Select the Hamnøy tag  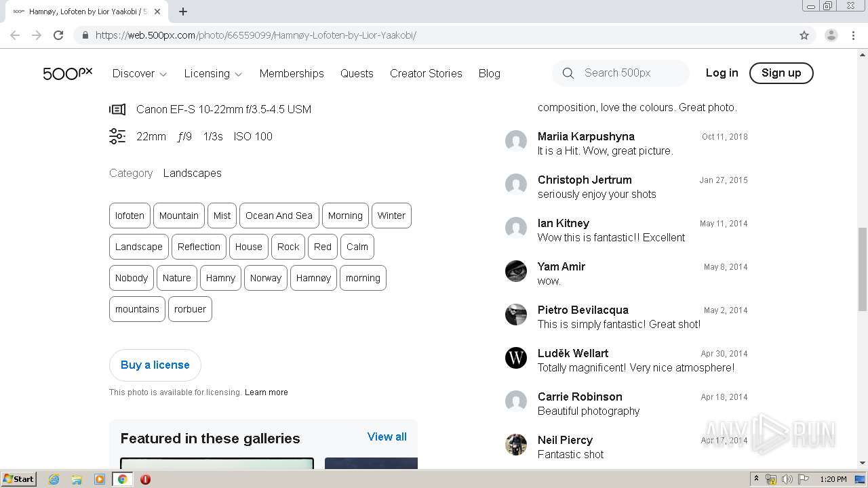(x=313, y=278)
